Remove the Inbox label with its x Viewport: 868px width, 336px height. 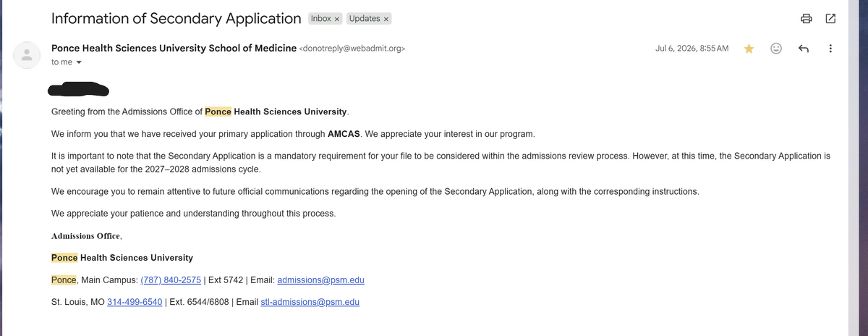click(x=337, y=19)
